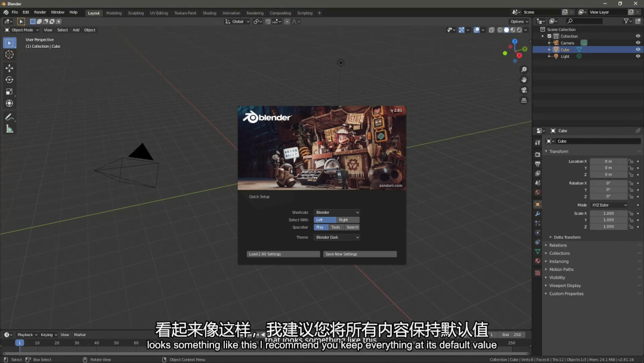Viewport: 644px width, 363px height.
Task: Activate the Scale tool
Action: (x=10, y=92)
